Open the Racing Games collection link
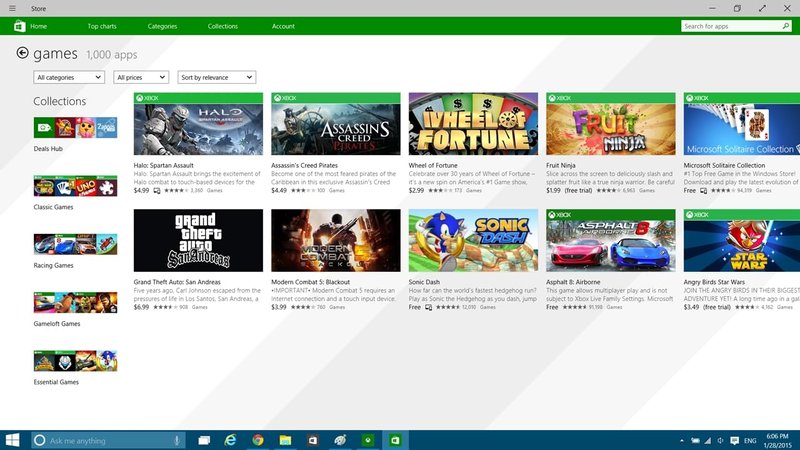 click(54, 265)
